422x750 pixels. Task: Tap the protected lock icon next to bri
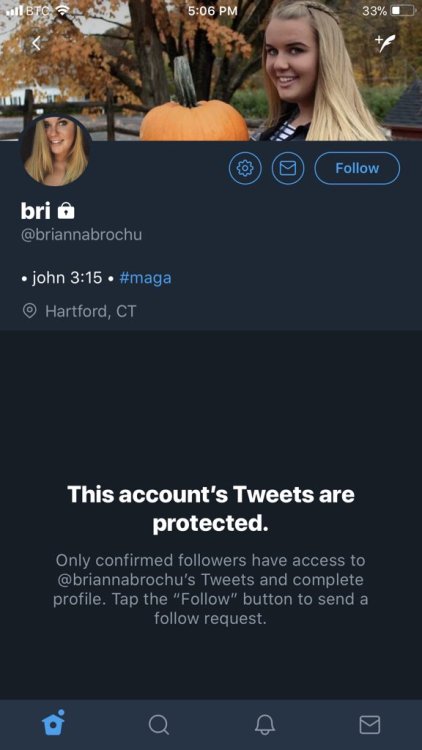pyautogui.click(x=66, y=210)
